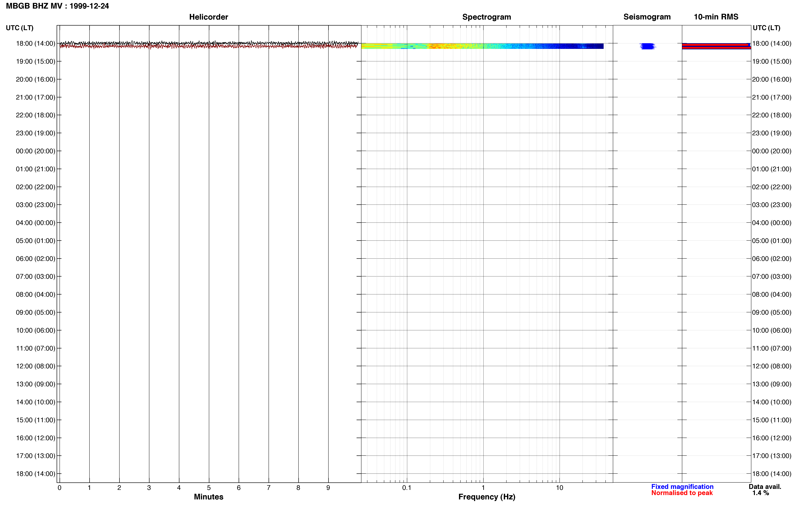
Task: Click "11:00 (07:00)" on the right time axis
Action: click(772, 348)
